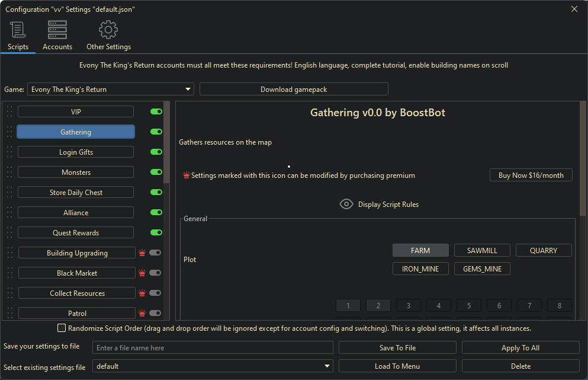The width and height of the screenshot is (588, 380).
Task: Switch to the Other Settings tab
Action: (108, 36)
